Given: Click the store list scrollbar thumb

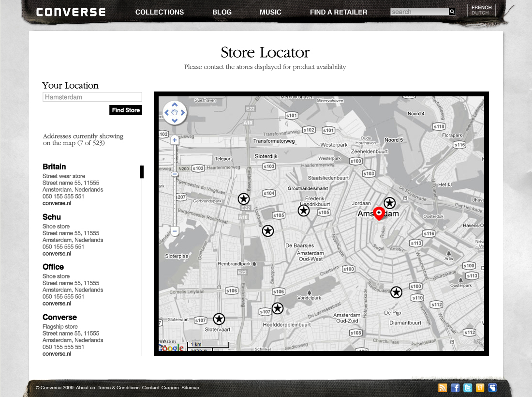Looking at the screenshot, I should pyautogui.click(x=142, y=171).
